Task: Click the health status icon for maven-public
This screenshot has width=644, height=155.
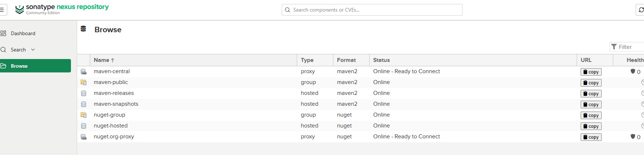Action: pyautogui.click(x=642, y=83)
